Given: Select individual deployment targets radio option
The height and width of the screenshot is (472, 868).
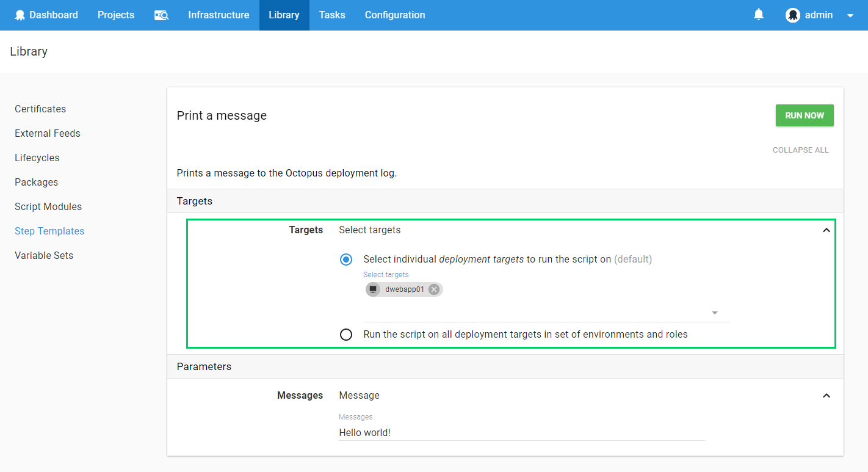Looking at the screenshot, I should pos(346,260).
